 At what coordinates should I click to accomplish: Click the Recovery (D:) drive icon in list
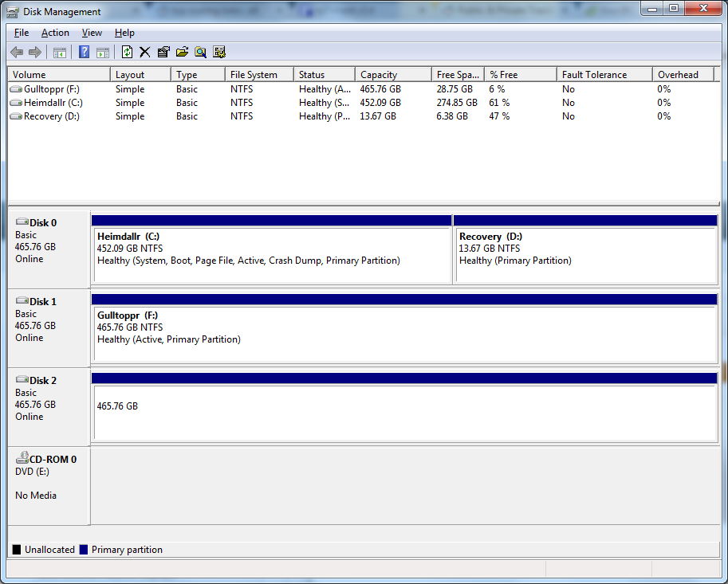click(x=16, y=116)
